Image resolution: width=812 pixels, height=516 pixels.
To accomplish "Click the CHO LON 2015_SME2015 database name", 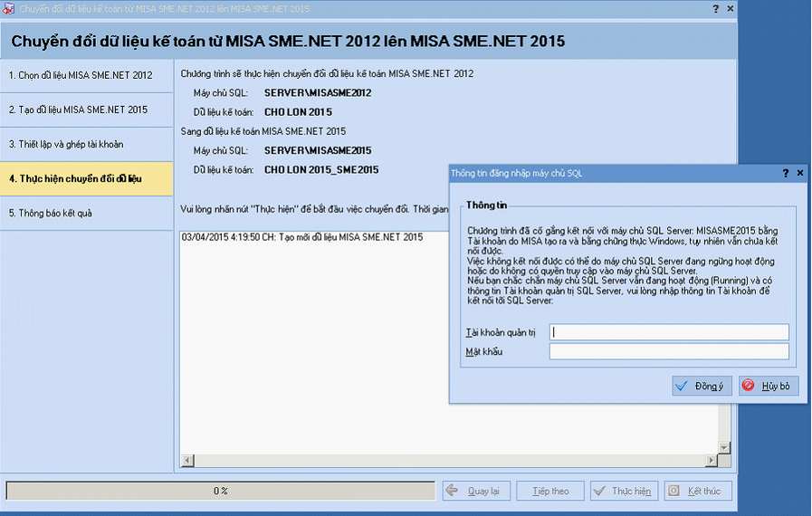I will click(321, 170).
